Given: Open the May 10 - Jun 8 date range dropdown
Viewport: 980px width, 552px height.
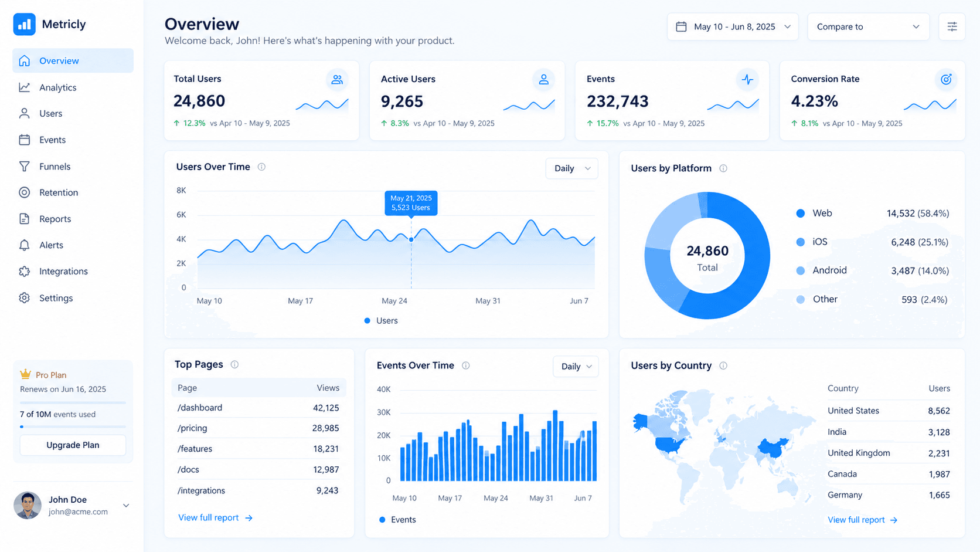Looking at the screenshot, I should [733, 26].
